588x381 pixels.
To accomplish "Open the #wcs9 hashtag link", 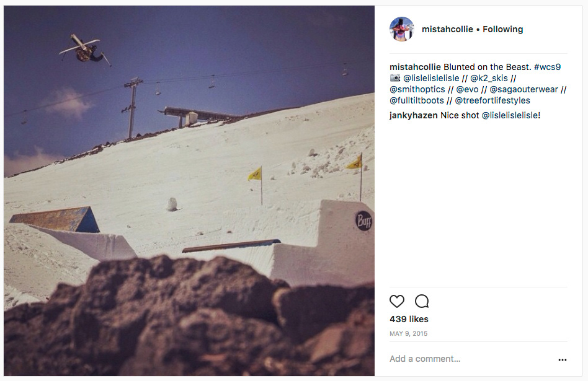I will pos(547,67).
